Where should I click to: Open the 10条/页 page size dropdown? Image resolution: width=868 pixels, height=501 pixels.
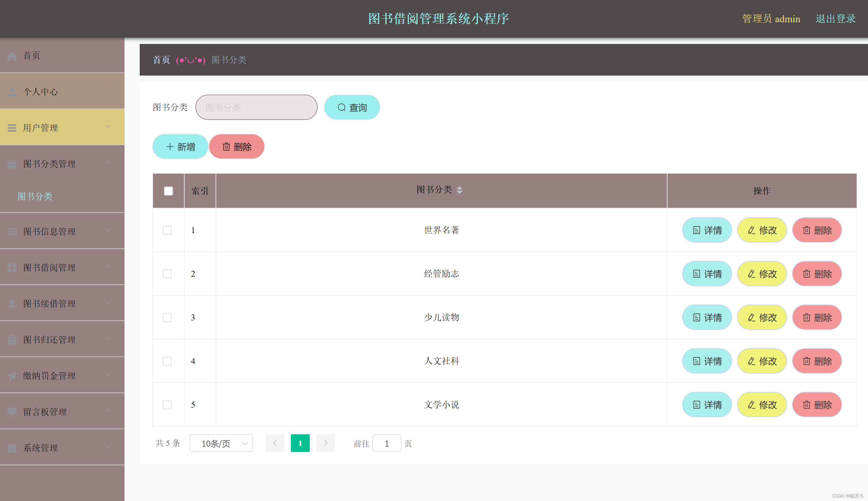click(x=221, y=443)
